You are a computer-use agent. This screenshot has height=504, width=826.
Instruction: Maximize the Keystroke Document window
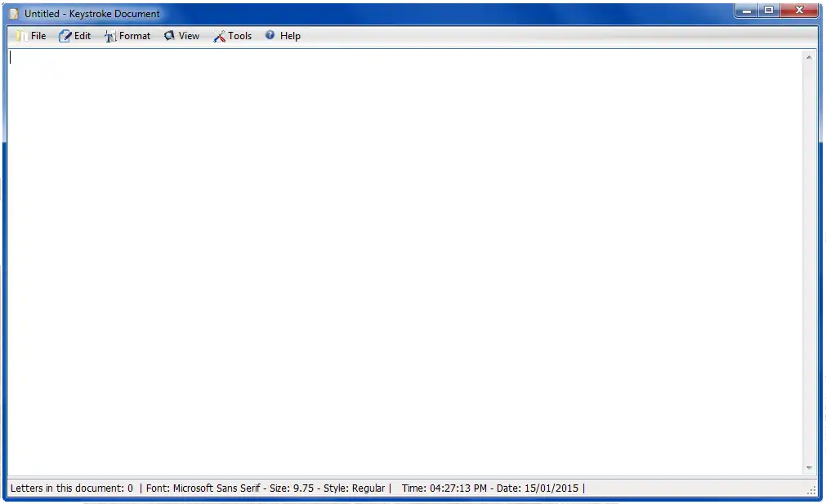(x=769, y=11)
